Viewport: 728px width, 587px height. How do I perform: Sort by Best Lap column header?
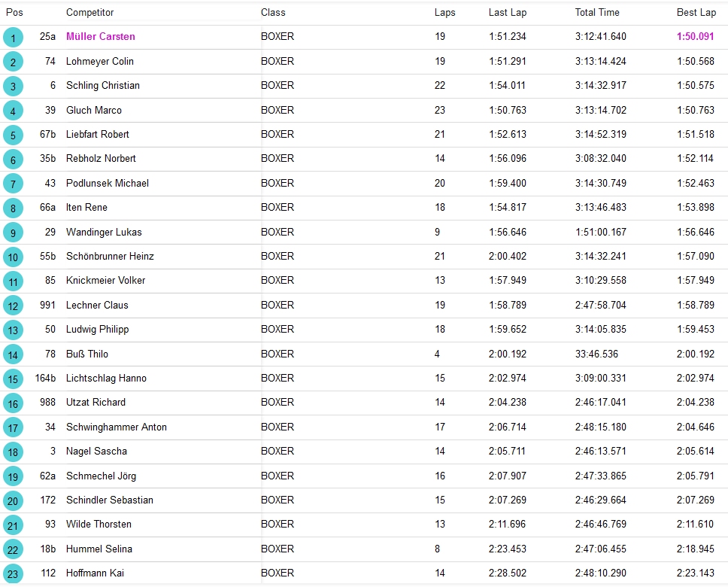[696, 13]
